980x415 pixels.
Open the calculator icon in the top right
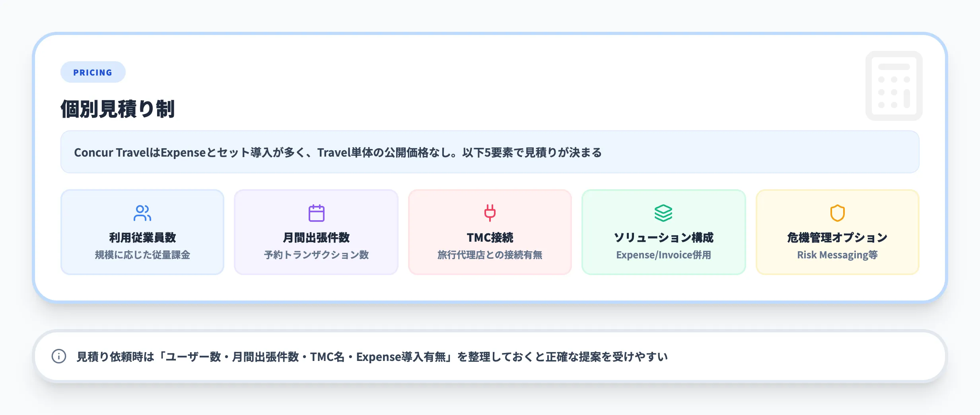(x=894, y=86)
